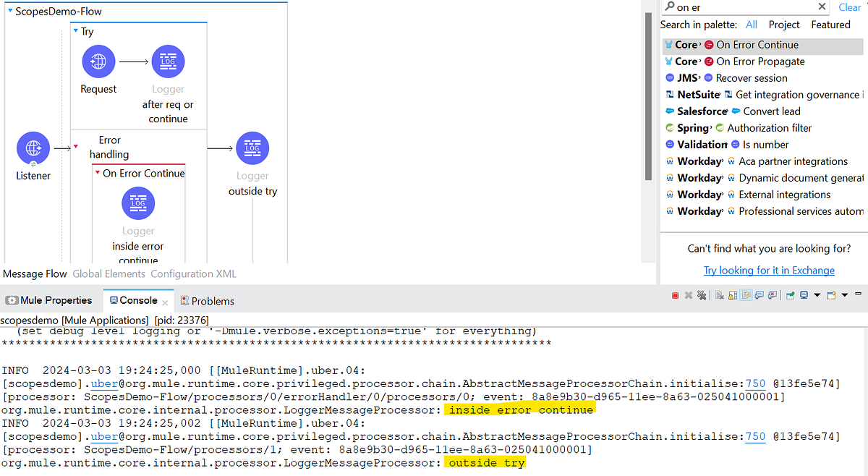868x476 pixels.
Task: Collapse the Try scope disclosure triangle
Action: click(x=75, y=31)
